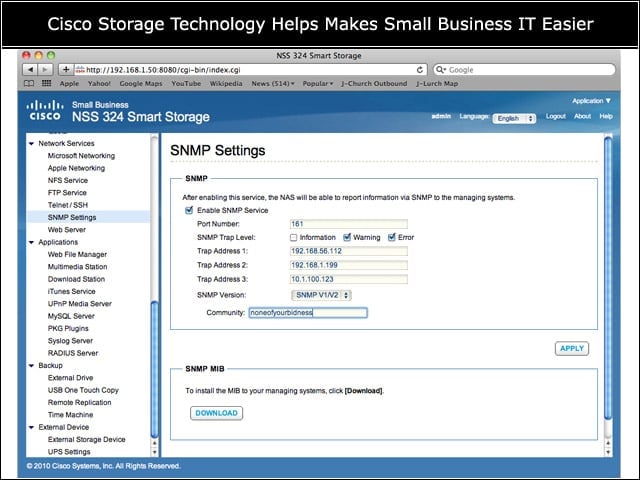Open the YouTube bookmark
Screen dimensions: 640x480
click(x=186, y=83)
